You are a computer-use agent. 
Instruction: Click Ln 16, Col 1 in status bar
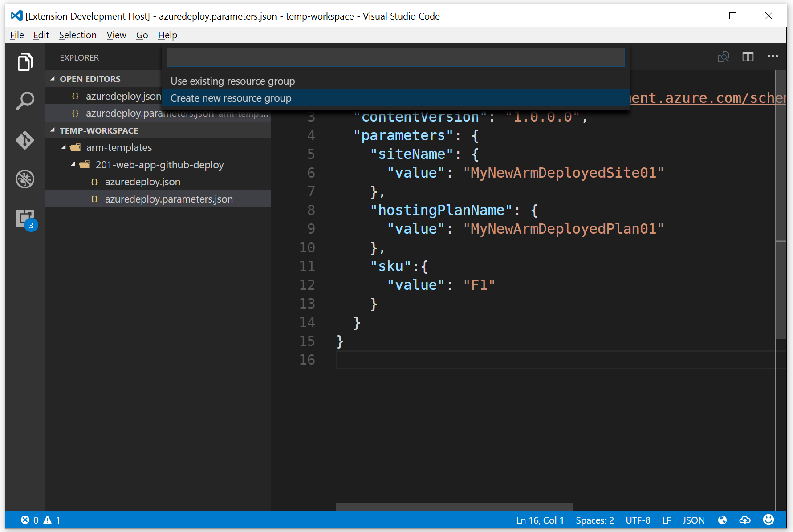point(540,520)
